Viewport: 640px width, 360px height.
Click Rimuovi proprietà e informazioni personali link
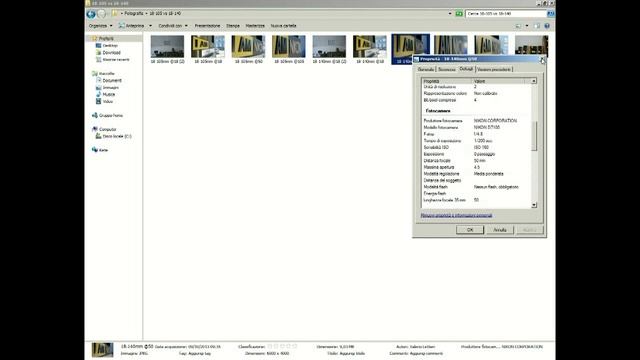[456, 215]
